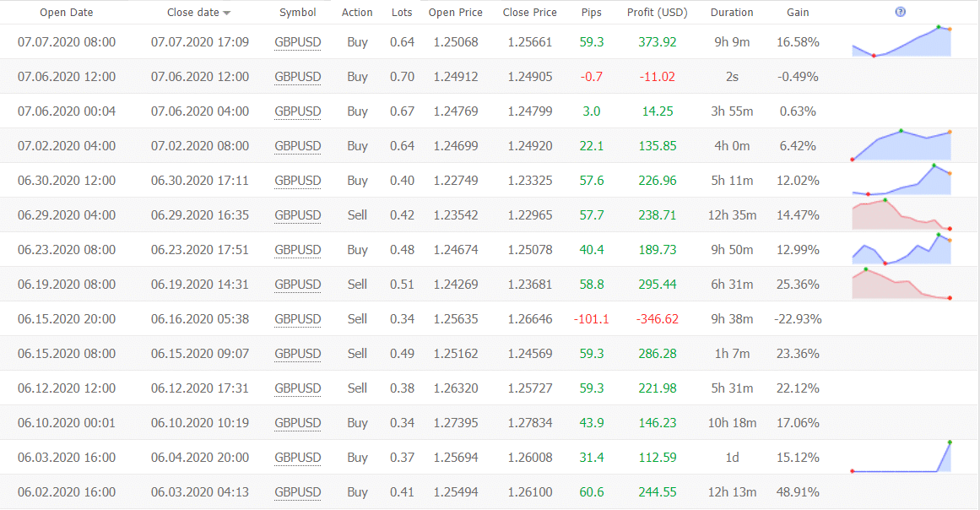This screenshot has width=980, height=510.
Task: Select the duration cell 1d
Action: coord(732,458)
